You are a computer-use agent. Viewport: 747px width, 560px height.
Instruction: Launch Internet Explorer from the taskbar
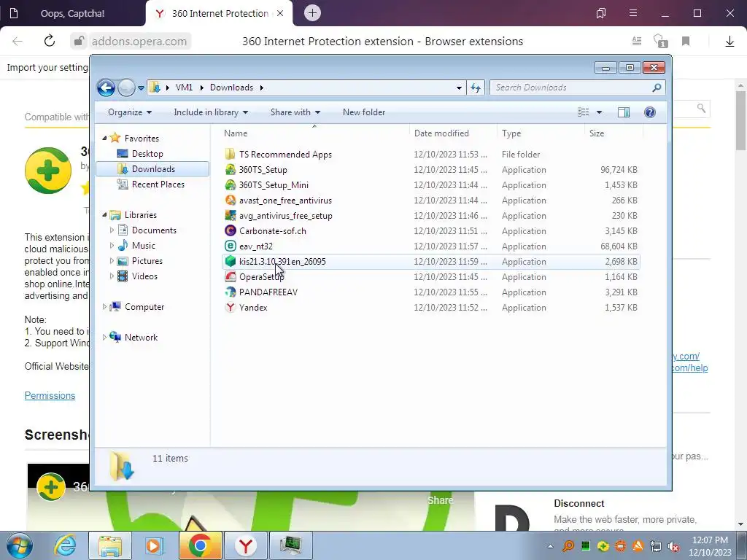click(x=65, y=545)
